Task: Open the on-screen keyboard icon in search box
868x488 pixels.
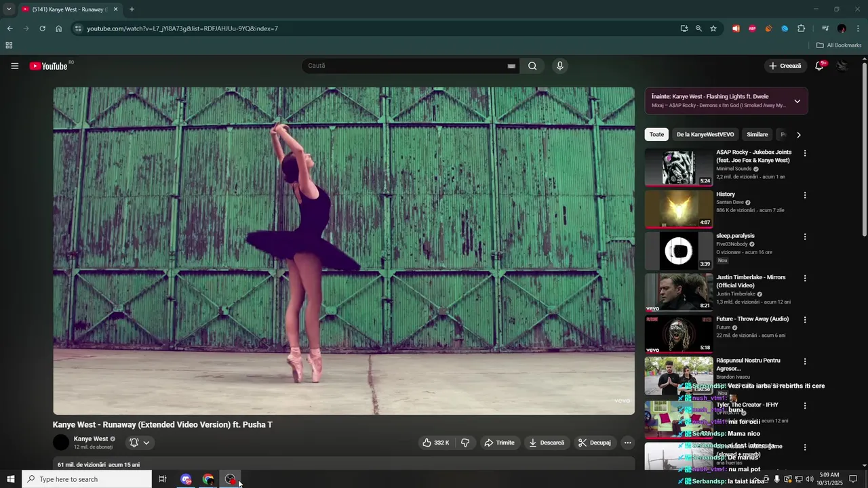Action: 511,66
